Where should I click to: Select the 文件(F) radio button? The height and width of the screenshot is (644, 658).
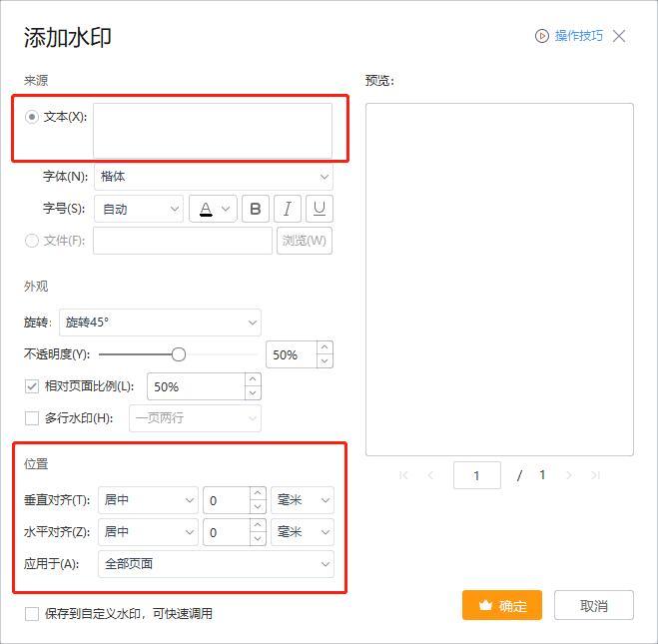[x=32, y=241]
